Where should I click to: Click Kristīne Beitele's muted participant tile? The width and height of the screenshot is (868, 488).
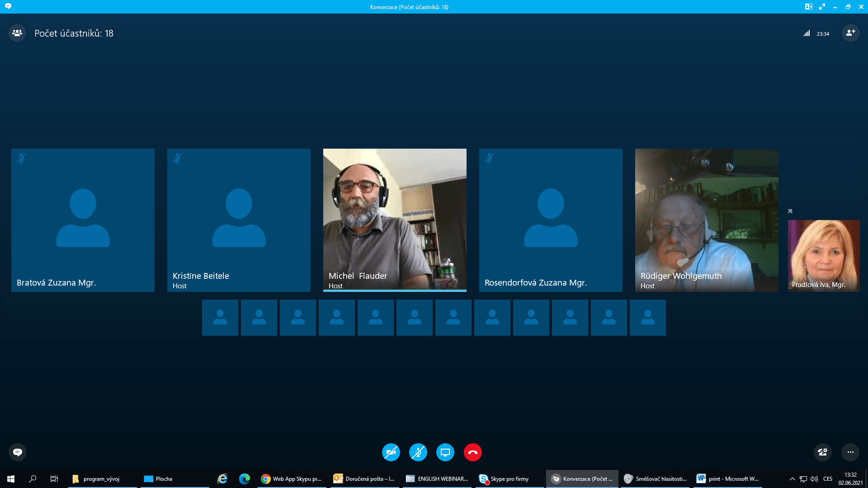(239, 220)
